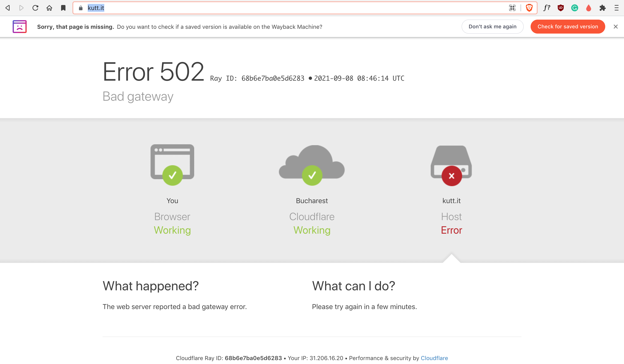Click the padlock site security icon
The height and width of the screenshot is (364, 624).
click(81, 8)
